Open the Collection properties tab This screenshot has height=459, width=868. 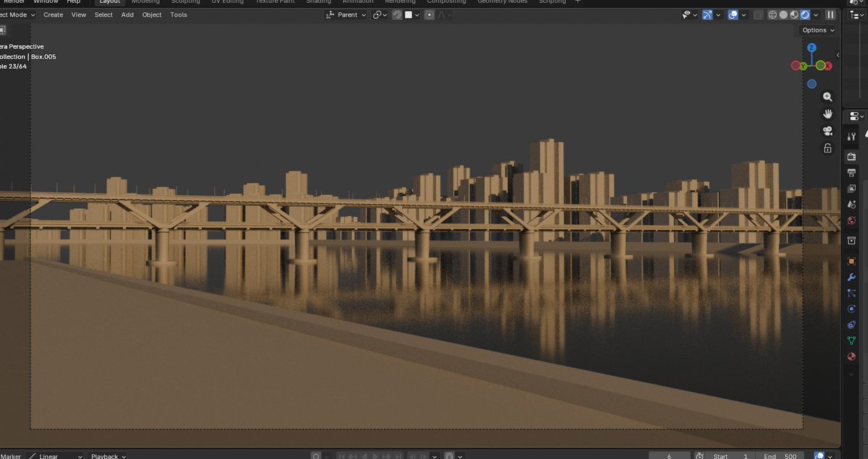(851, 240)
